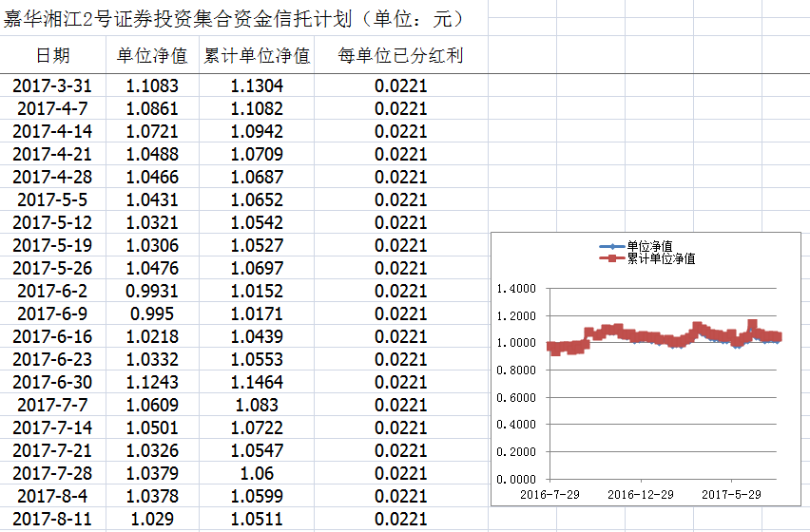Select the date cell 2017-8-11

pyautogui.click(x=52, y=519)
